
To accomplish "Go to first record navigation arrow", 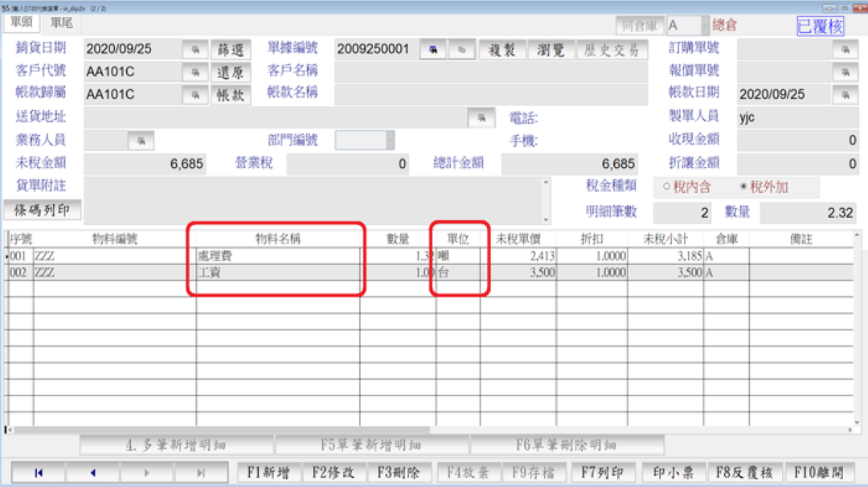I will click(38, 473).
